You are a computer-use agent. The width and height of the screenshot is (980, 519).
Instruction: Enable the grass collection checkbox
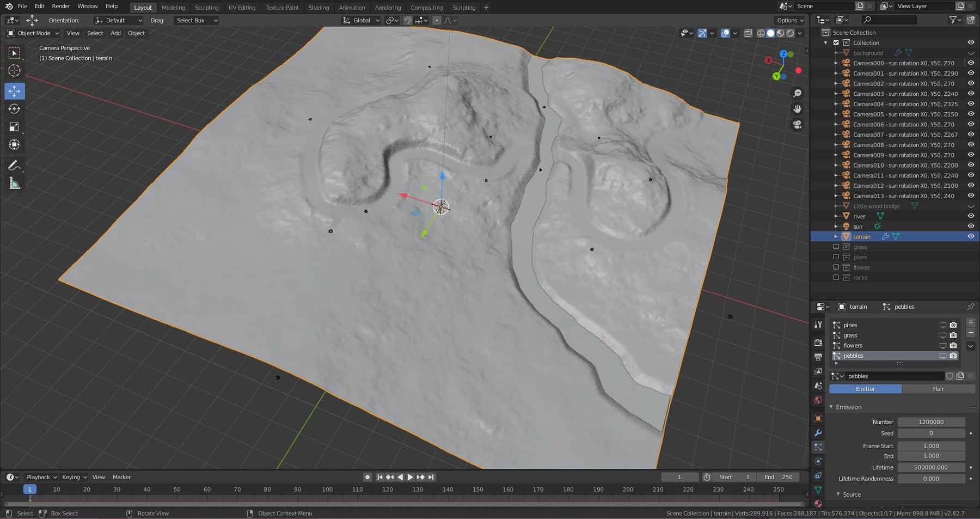(837, 246)
